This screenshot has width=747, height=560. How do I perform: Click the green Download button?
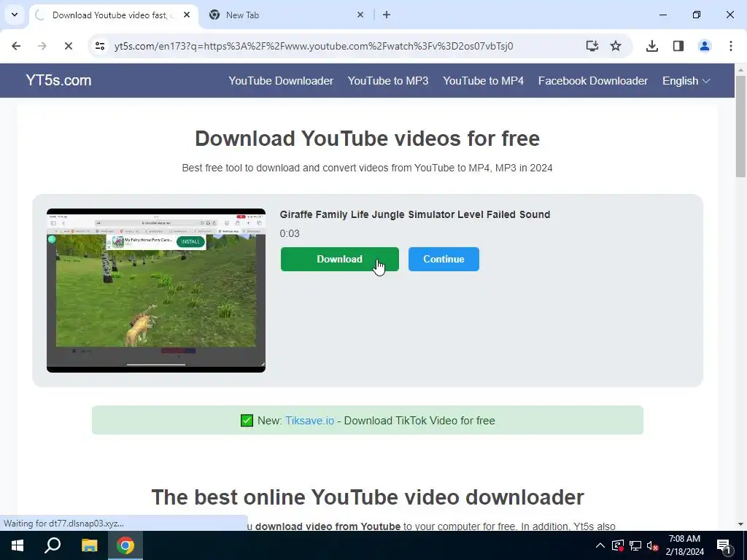(340, 259)
